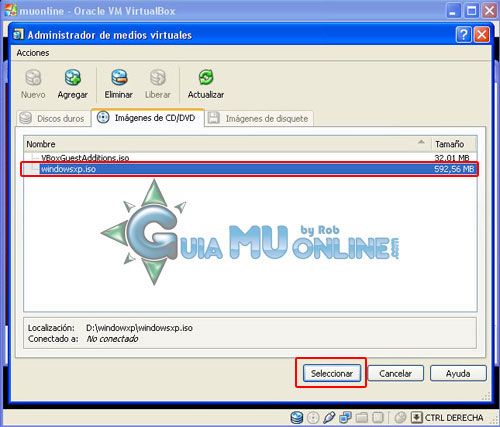Click the shared folders status bar icon
The height and width of the screenshot is (427, 500).
tap(362, 417)
